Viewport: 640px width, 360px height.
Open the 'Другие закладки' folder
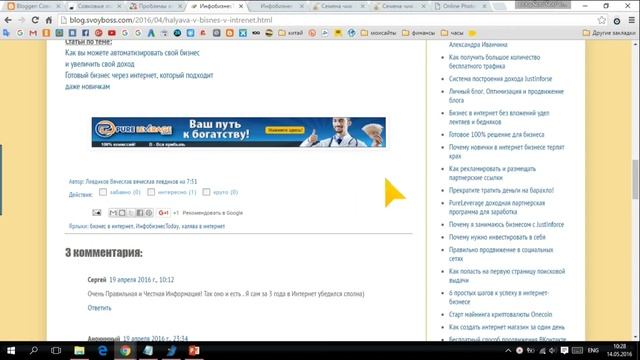[609, 33]
